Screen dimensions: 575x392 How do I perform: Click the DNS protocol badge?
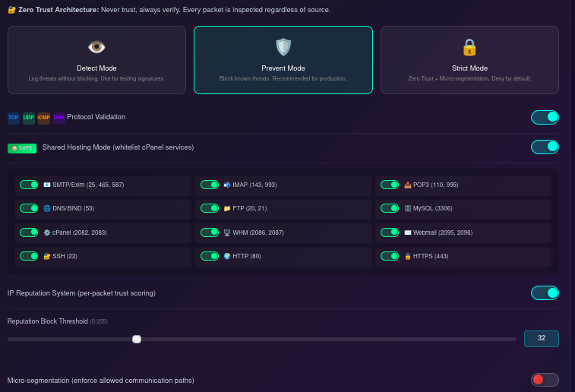pos(58,118)
